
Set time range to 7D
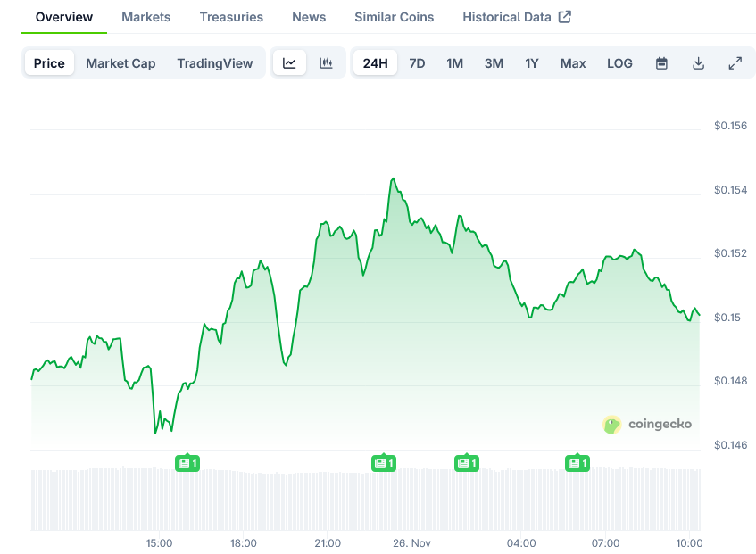(417, 63)
